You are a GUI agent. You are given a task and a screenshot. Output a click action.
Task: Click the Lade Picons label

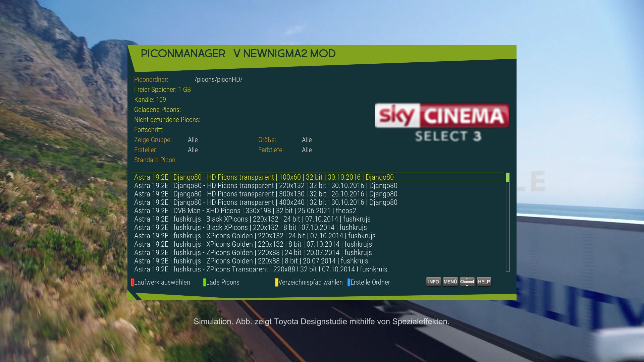point(223,282)
